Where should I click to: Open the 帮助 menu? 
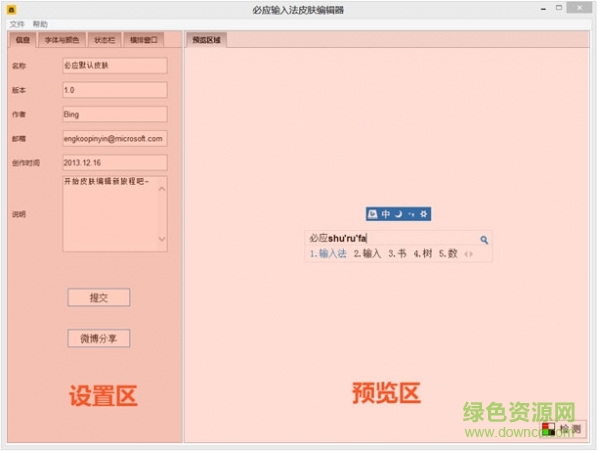(x=40, y=24)
